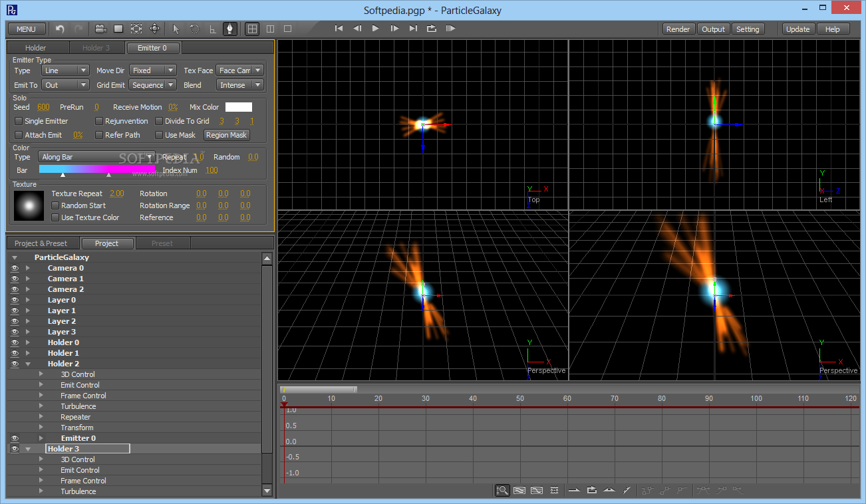The width and height of the screenshot is (866, 504).
Task: Click the Render button
Action: (678, 29)
